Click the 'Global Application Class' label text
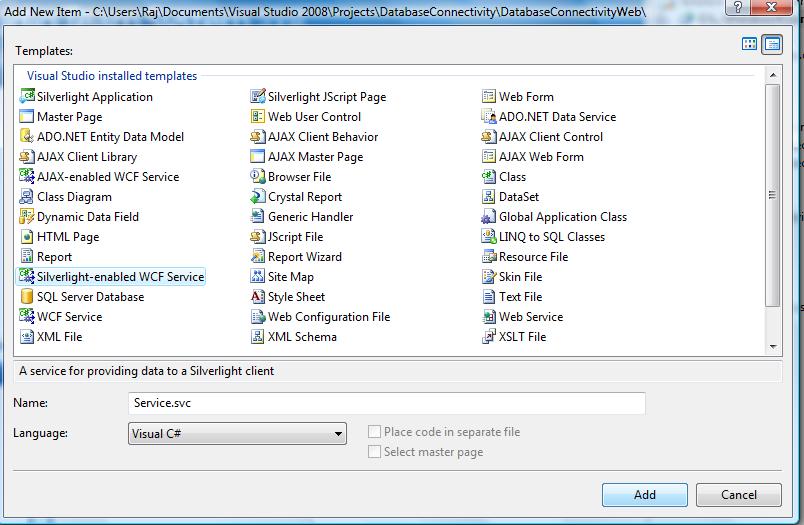804x525 pixels. point(562,217)
